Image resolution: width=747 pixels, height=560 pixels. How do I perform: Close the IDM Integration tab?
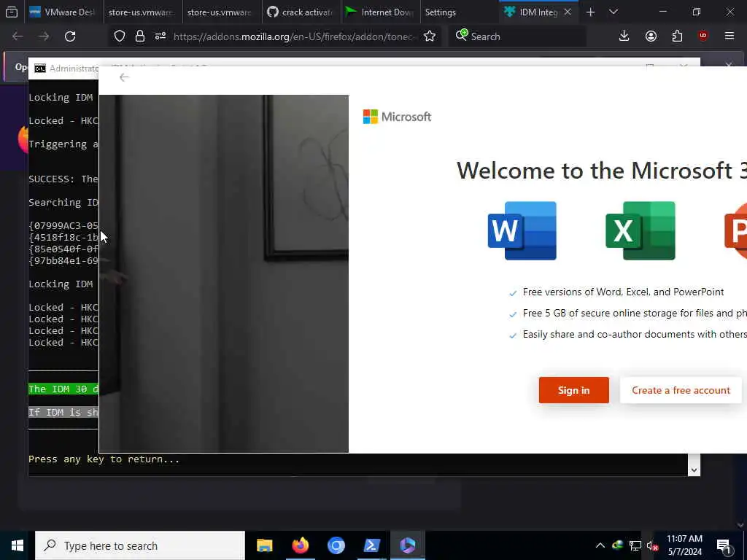(568, 12)
